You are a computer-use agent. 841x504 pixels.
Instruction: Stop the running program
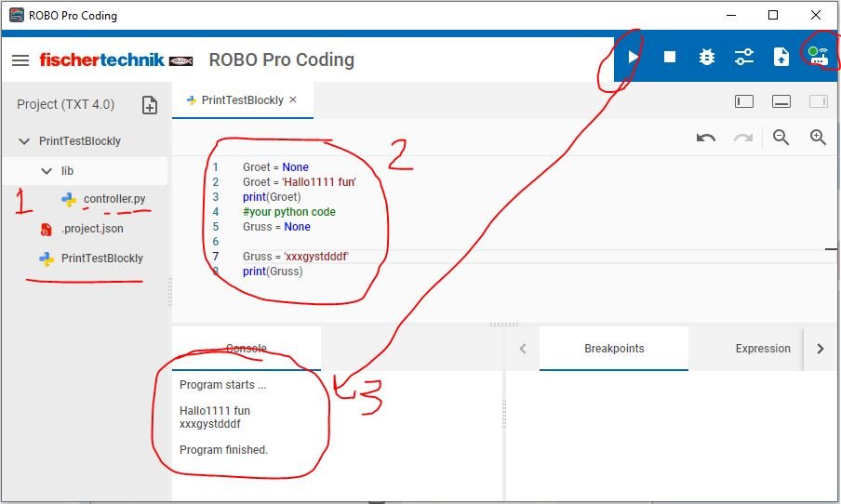coord(670,58)
